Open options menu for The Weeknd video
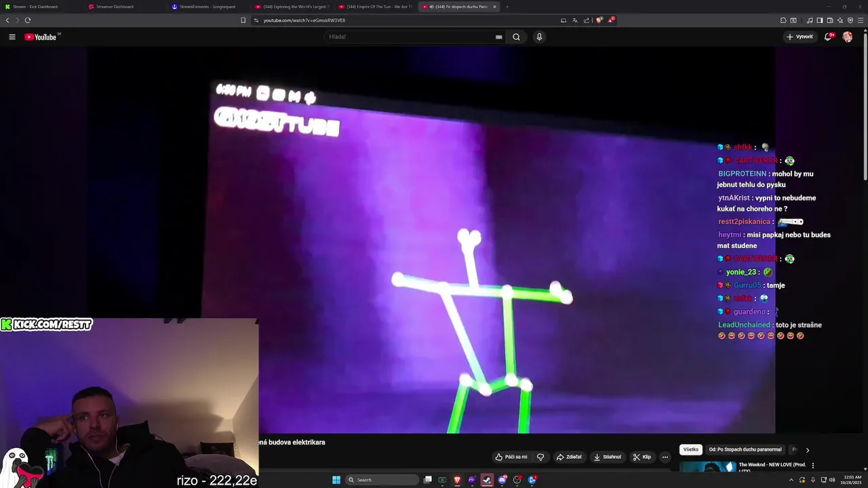Viewport: 868px width, 488px height. tap(813, 466)
